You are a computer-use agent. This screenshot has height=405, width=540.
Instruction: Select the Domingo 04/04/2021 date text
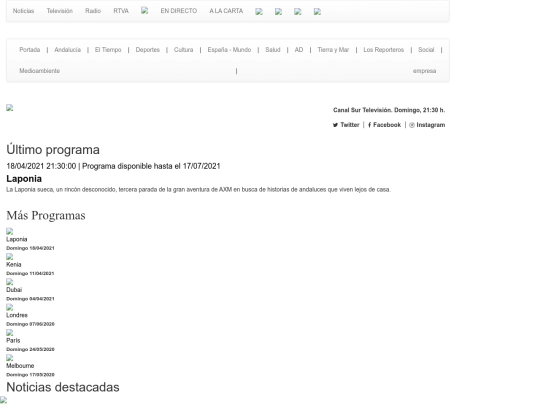point(30,299)
